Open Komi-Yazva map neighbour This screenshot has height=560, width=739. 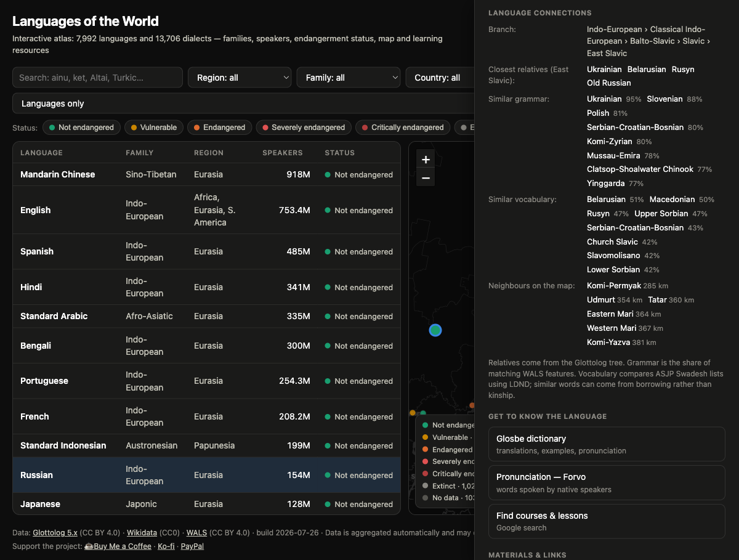click(608, 342)
